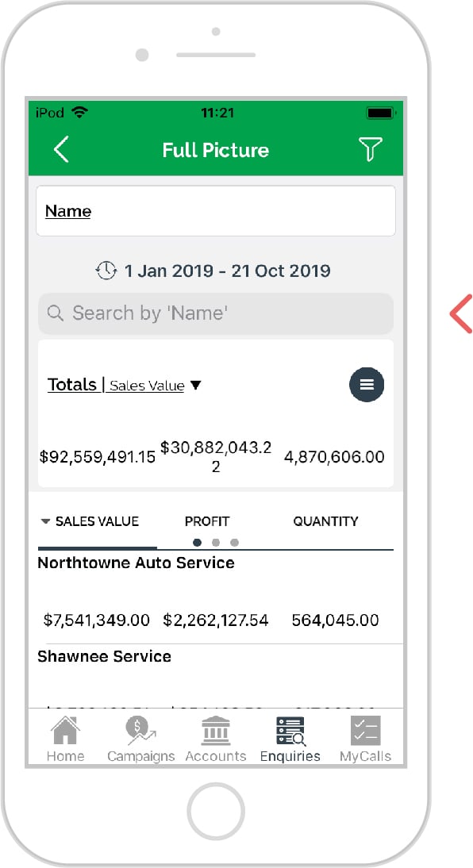Select the second page indicator dot
Image resolution: width=473 pixels, height=868 pixels.
(216, 543)
